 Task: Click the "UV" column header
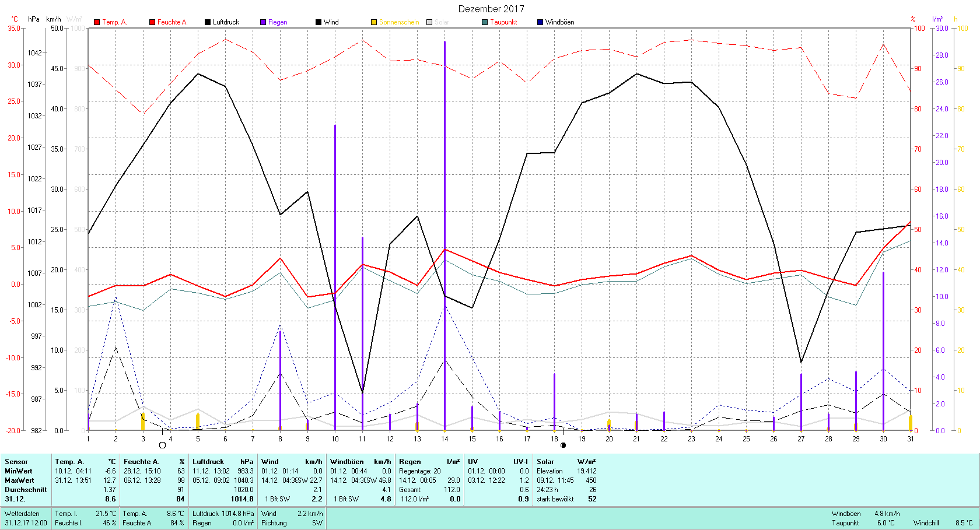[473, 462]
